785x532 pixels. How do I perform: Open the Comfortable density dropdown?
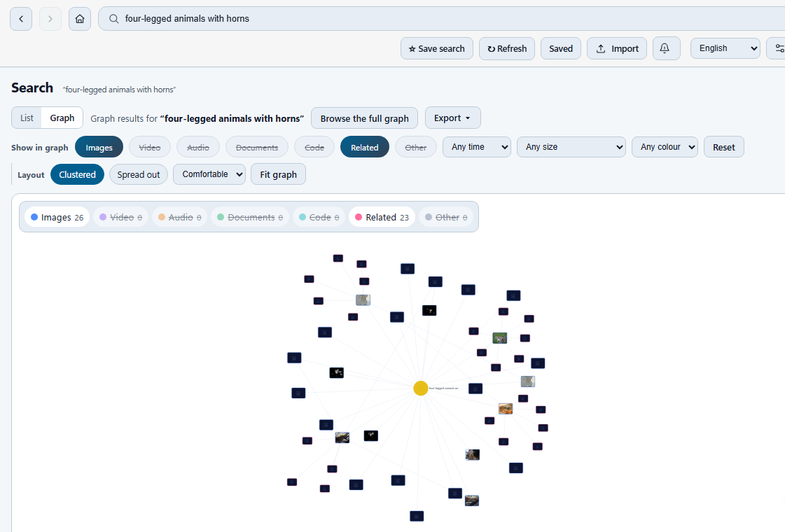click(209, 174)
